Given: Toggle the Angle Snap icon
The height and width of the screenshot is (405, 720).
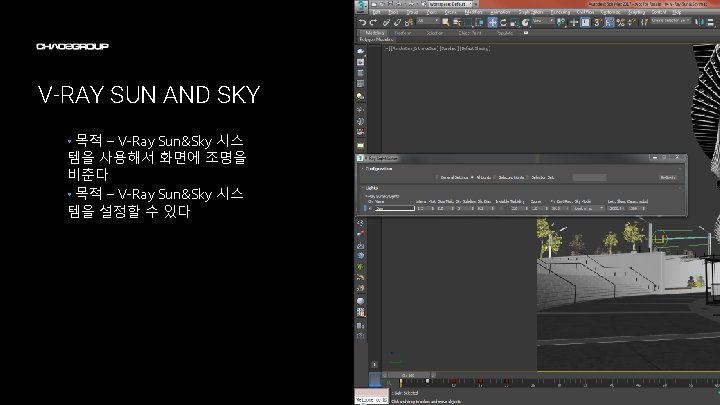Looking at the screenshot, I should [609, 22].
